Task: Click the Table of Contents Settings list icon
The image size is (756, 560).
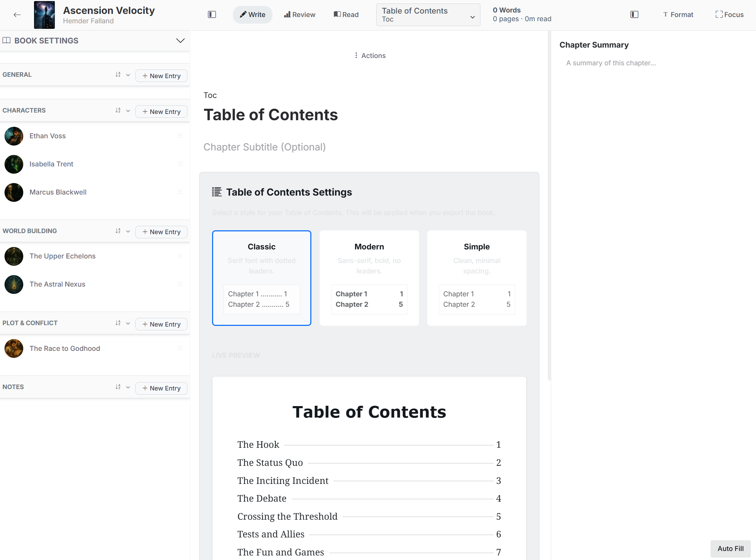Action: [217, 192]
